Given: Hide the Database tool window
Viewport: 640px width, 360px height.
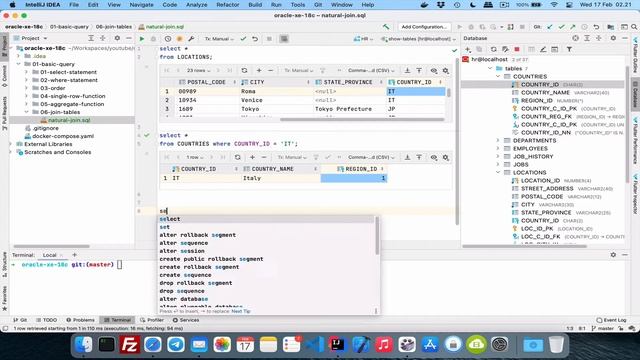Looking at the screenshot, I should [x=625, y=38].
